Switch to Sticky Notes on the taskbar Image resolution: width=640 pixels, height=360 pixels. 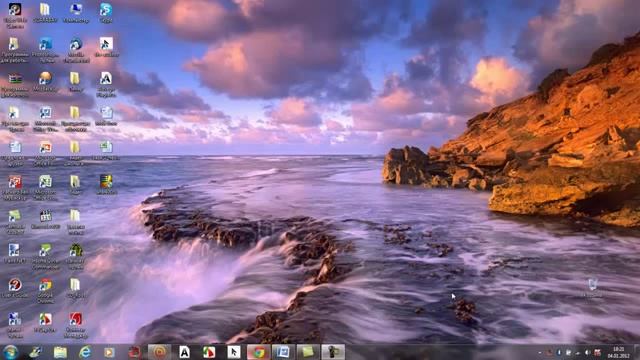(x=308, y=352)
